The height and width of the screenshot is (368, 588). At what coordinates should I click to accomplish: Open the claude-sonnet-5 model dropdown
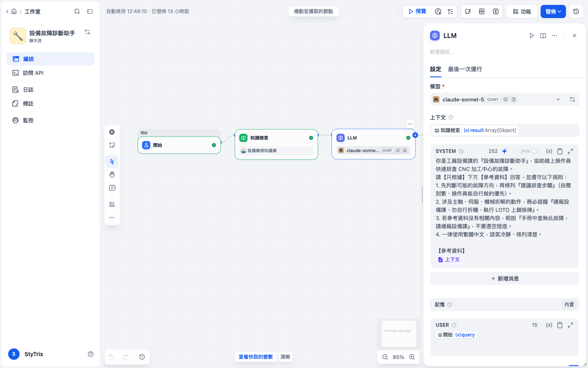pos(497,99)
